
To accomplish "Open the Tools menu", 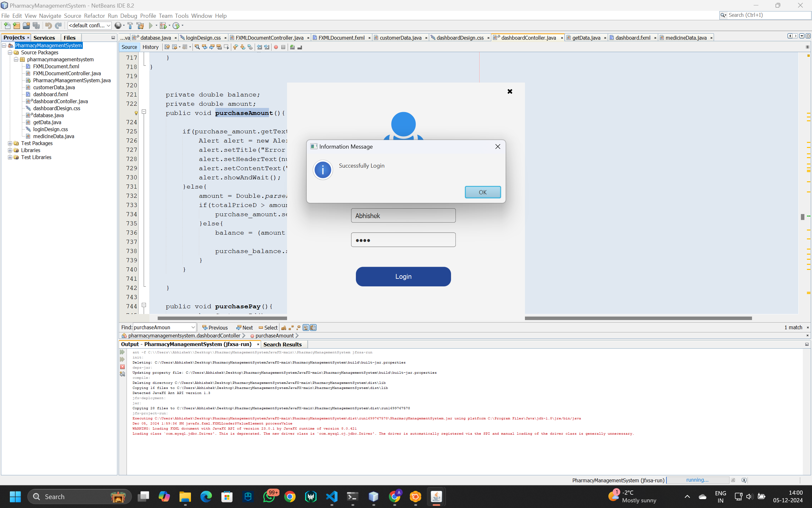I will 181,16.
